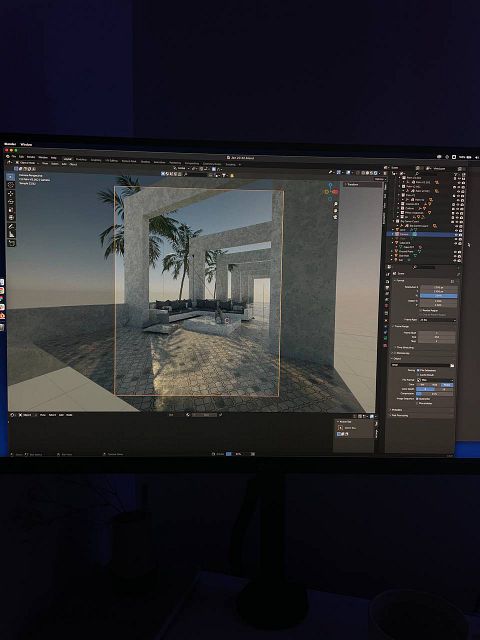Open the file browser folder icon for output path
This screenshot has width=480, height=640.
tap(452, 365)
